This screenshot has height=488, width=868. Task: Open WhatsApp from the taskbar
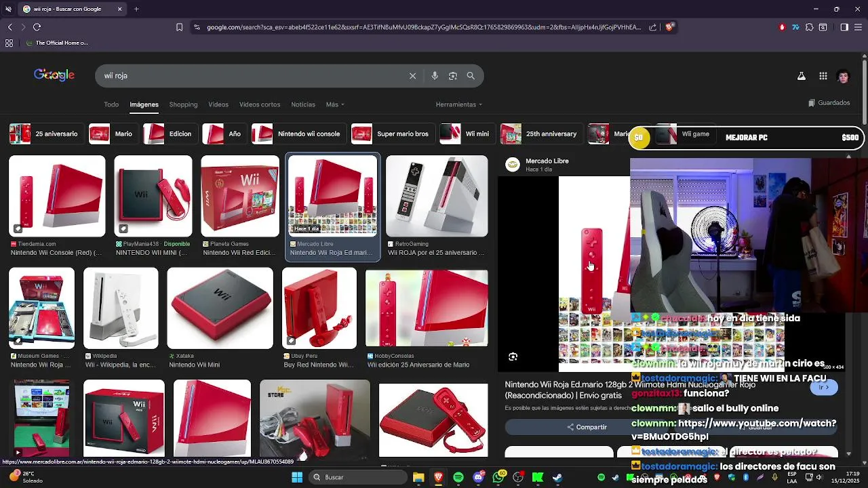tap(499, 477)
